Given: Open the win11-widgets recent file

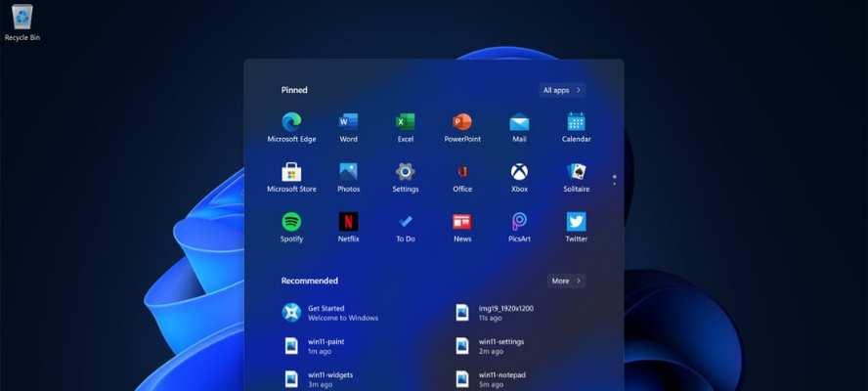Looking at the screenshot, I should coord(318,379).
